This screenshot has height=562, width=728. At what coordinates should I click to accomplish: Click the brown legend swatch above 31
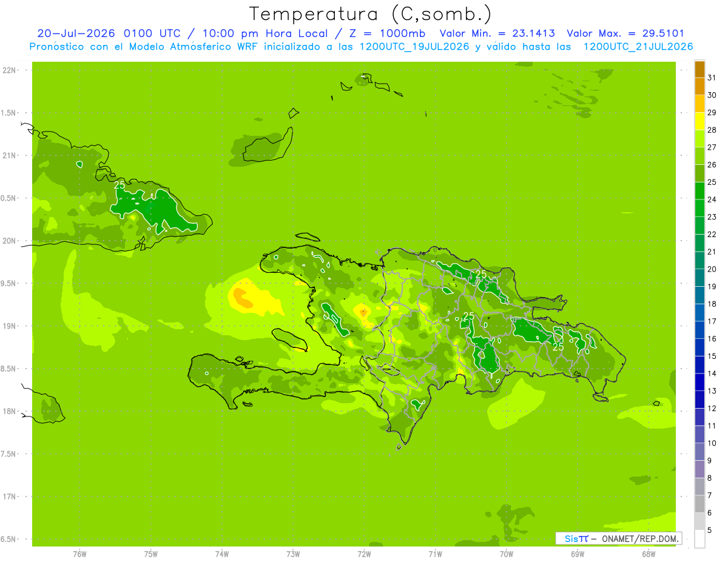(x=699, y=69)
